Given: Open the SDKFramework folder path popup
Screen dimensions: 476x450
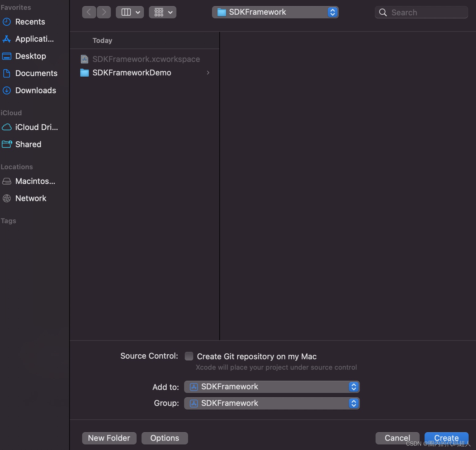Looking at the screenshot, I should coord(275,12).
